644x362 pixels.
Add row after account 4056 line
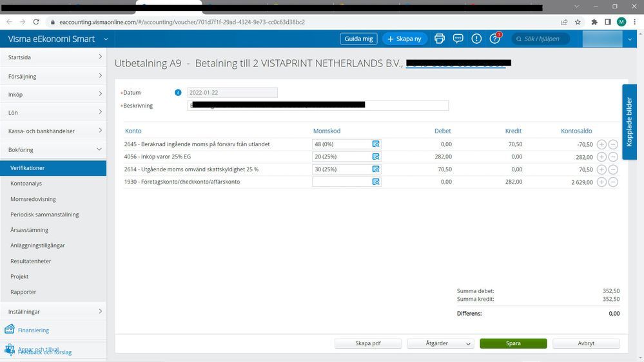(x=601, y=157)
